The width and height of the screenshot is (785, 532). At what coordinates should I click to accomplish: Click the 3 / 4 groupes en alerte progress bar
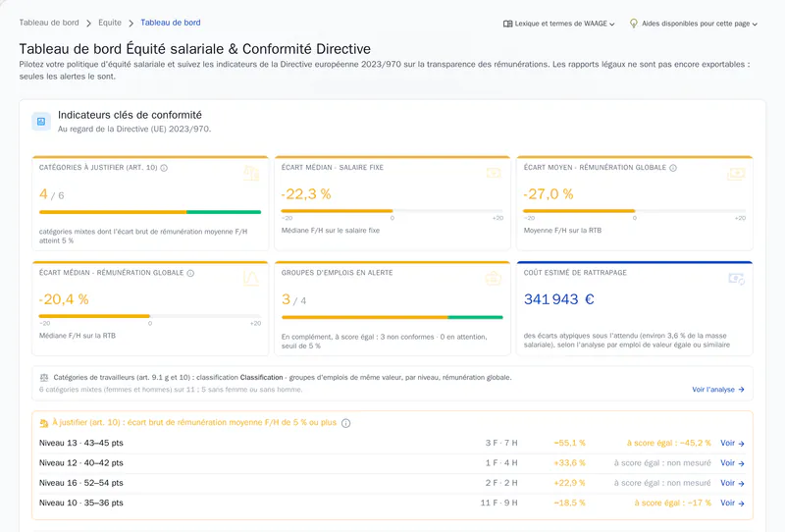point(392,317)
